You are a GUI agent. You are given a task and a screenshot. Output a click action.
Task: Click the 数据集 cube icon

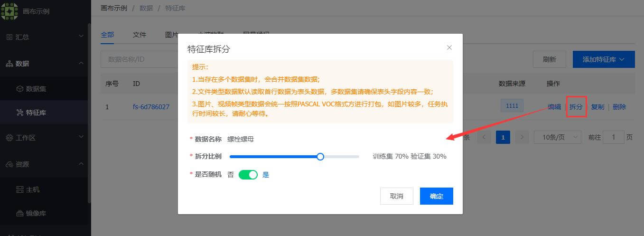point(20,89)
